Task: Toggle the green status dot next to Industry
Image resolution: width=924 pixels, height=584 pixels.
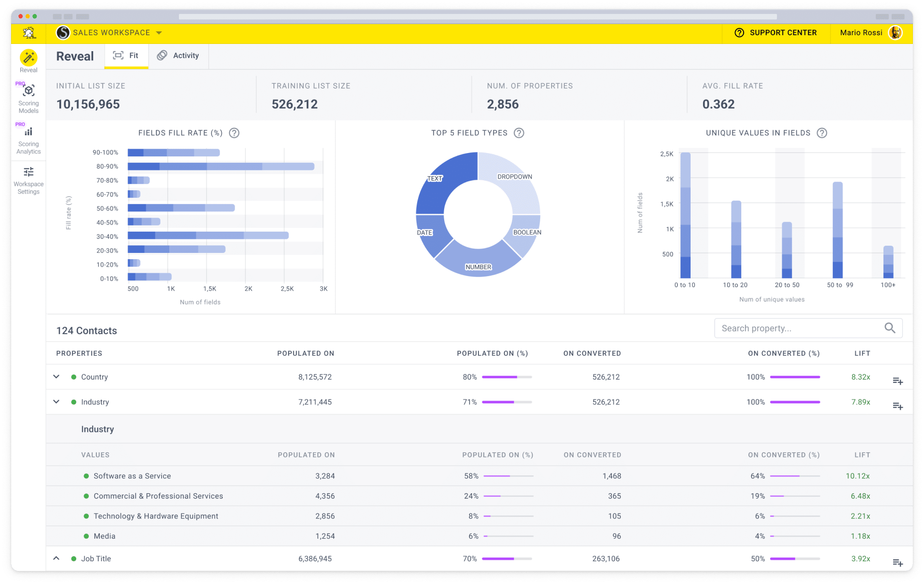Action: tap(73, 402)
